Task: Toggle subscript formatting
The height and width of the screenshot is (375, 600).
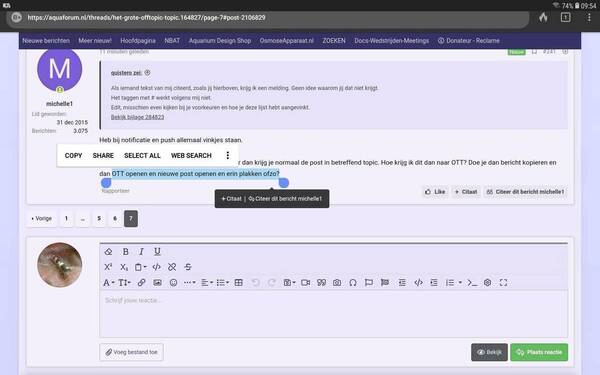Action: tap(124, 267)
